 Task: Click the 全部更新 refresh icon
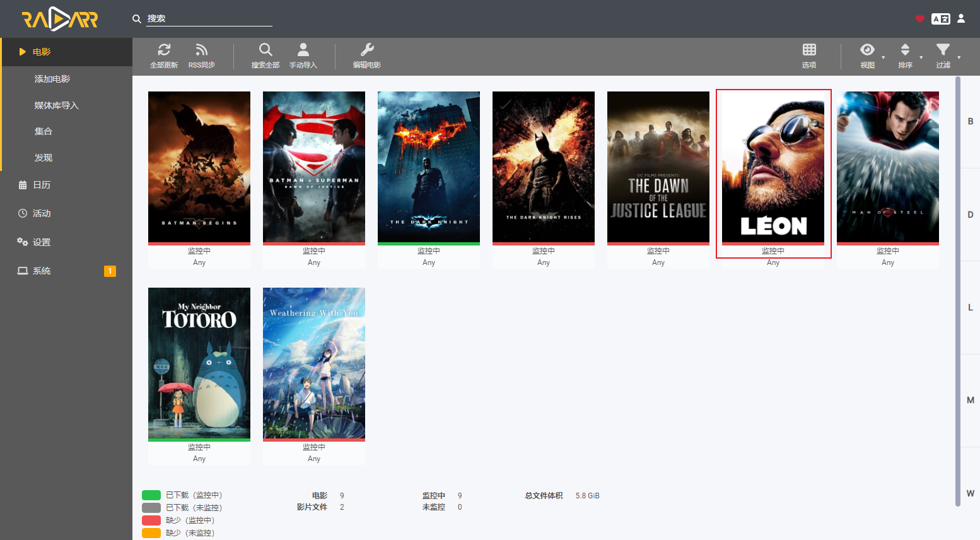coord(164,50)
